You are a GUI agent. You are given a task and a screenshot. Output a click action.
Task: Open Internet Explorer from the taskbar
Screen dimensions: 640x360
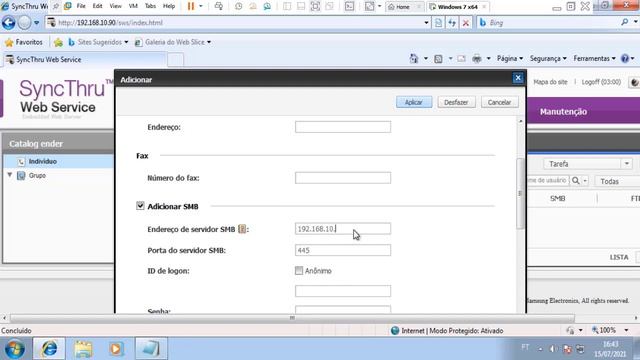point(49,349)
